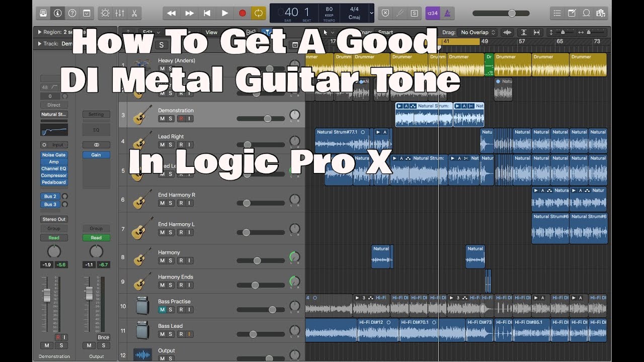Screen dimensions: 644x362
Task: Select the Lead Right guitar track icon
Action: [142, 141]
